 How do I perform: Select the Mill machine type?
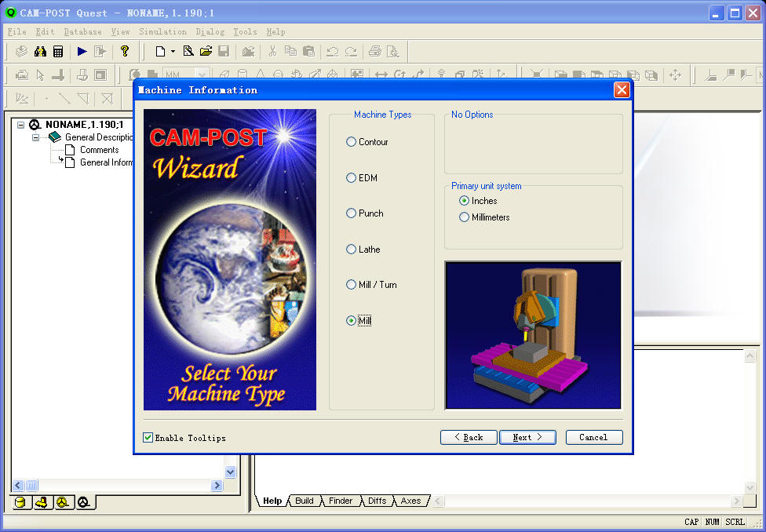click(359, 320)
